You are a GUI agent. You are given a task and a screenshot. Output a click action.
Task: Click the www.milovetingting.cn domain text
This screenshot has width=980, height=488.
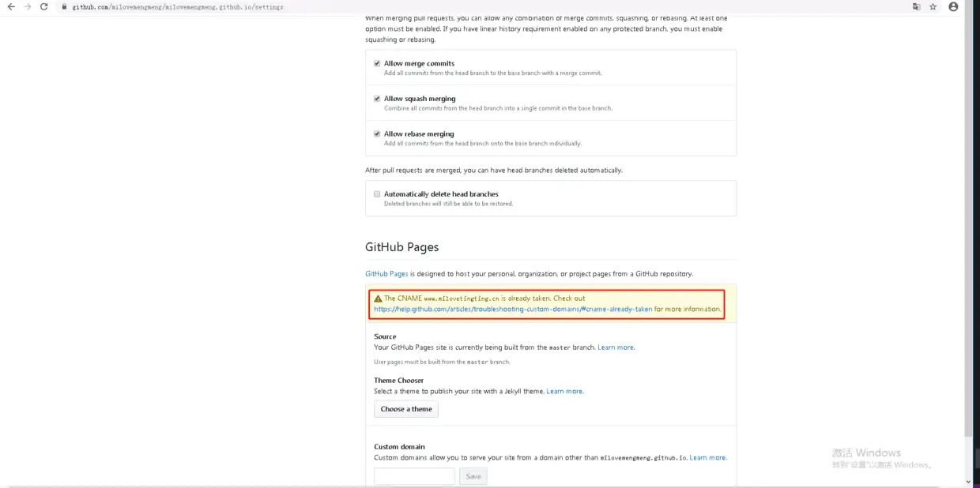click(462, 299)
